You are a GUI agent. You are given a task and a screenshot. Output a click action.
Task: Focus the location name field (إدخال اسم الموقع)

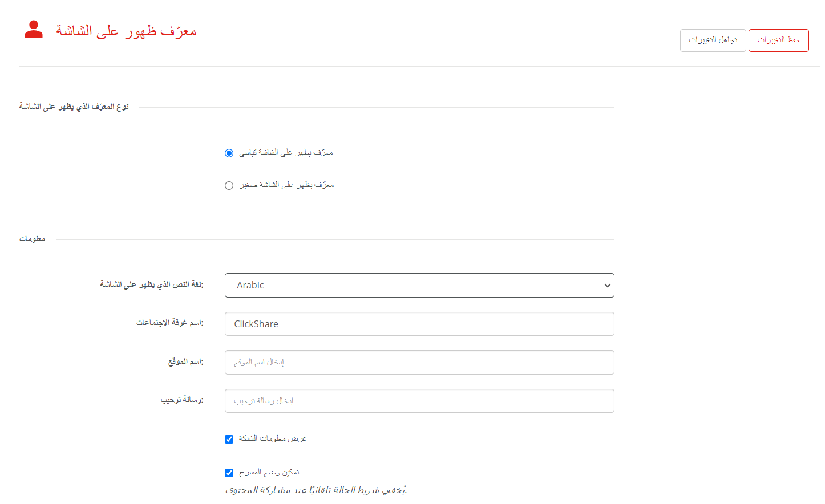419,362
